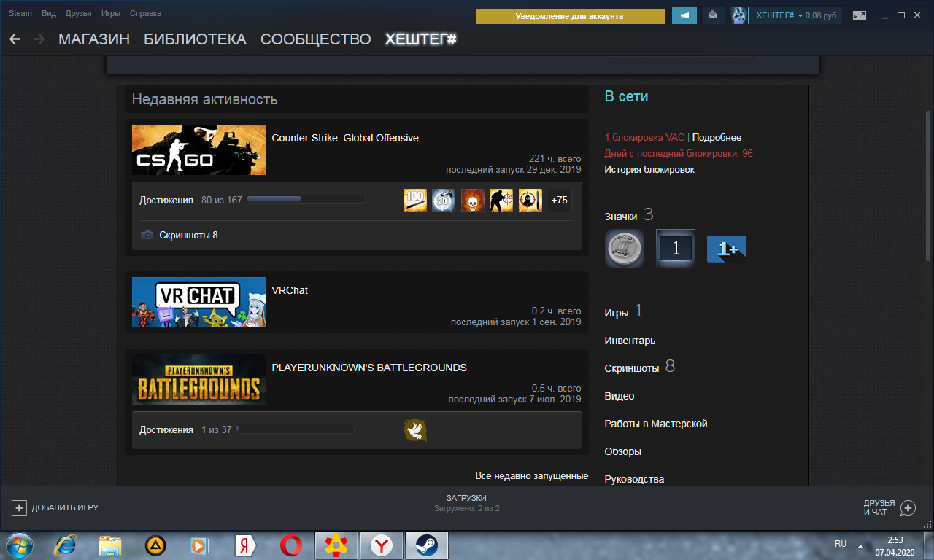Launch Internet Explorer from the taskbar
934x560 pixels.
66,545
